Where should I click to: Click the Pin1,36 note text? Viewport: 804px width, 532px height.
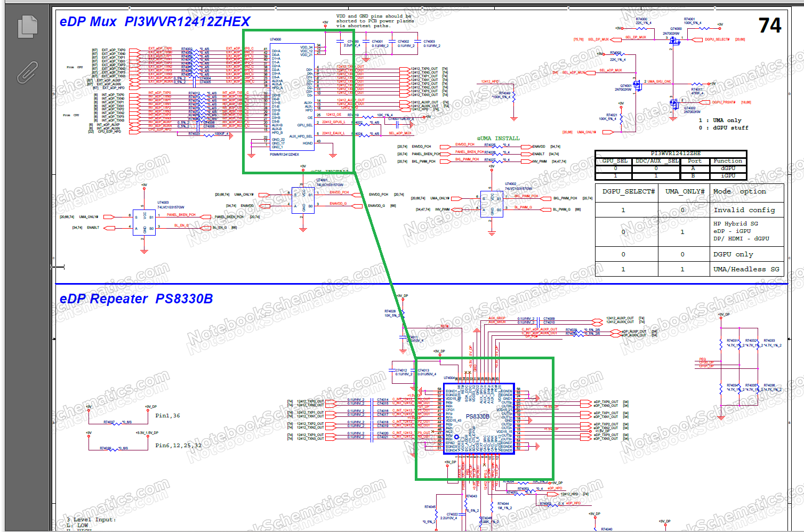click(x=167, y=416)
